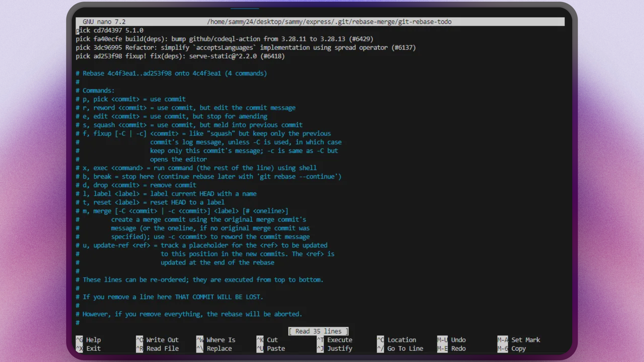Click the 'x, exec <command>' help line

pos(196,168)
